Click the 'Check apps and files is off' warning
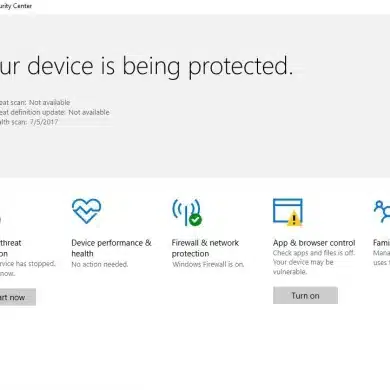This screenshot has width=390, height=390. click(x=314, y=253)
